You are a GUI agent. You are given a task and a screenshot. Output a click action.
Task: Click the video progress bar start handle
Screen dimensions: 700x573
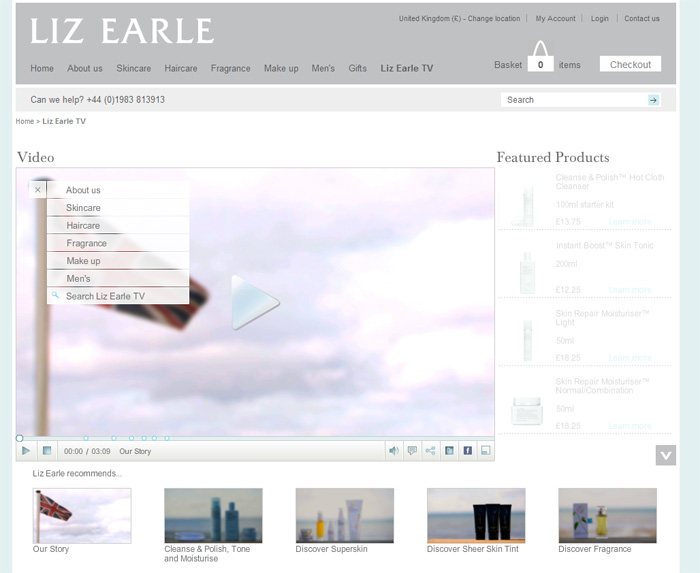tap(19, 438)
